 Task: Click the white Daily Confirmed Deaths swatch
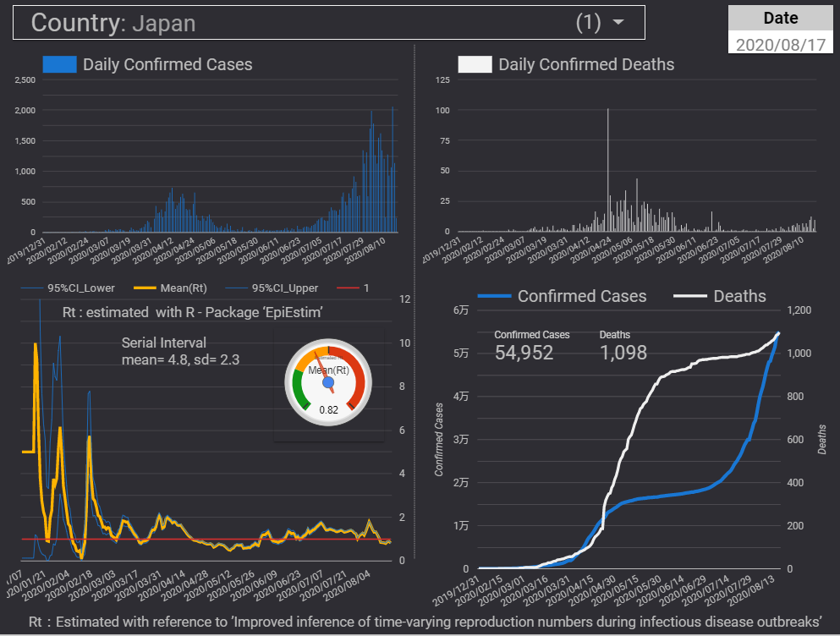click(475, 64)
